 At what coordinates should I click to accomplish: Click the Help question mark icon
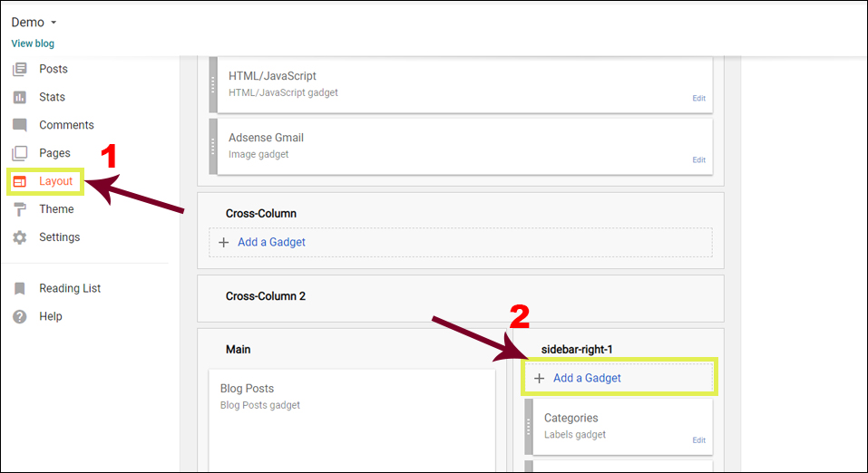(x=20, y=316)
